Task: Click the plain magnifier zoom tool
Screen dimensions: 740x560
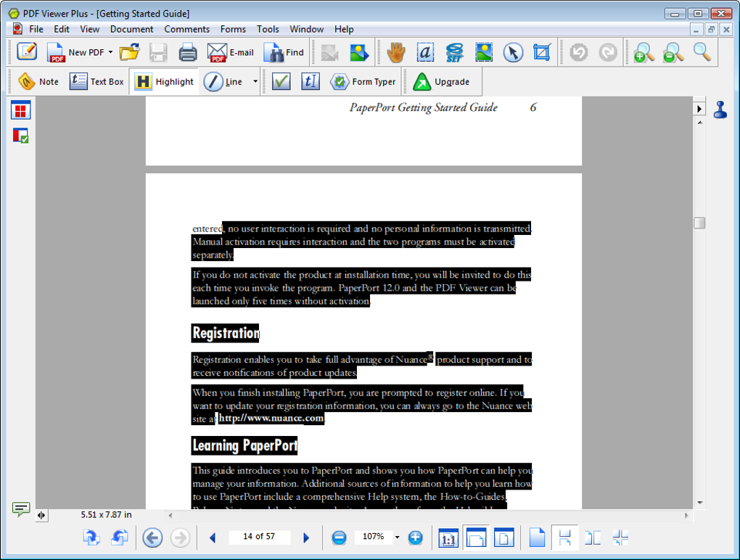Action: pyautogui.click(x=702, y=52)
